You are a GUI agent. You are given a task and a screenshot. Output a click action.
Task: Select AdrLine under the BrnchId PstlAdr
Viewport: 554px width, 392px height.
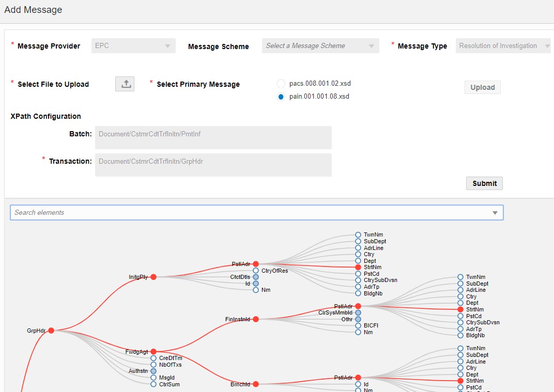(460, 362)
